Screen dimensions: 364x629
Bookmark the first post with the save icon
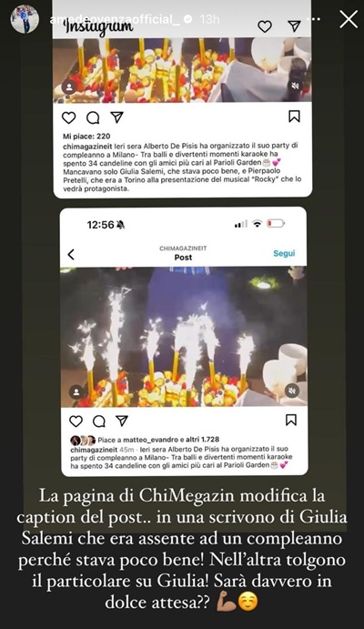click(294, 117)
